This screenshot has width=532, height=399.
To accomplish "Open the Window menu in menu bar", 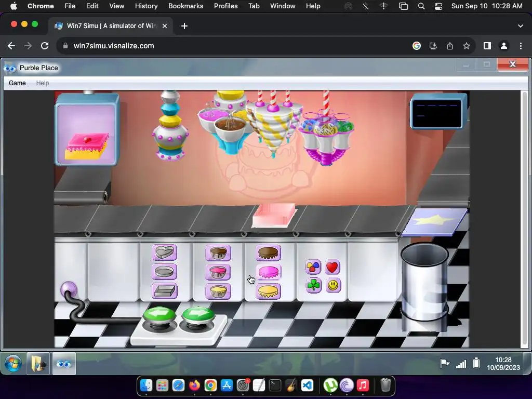I will point(283,6).
